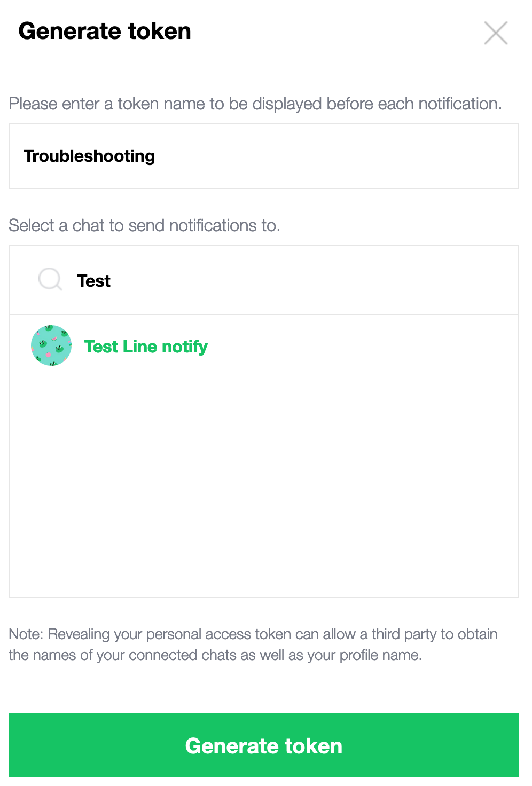Image resolution: width=532 pixels, height=786 pixels.
Task: Choose the "Test Line notify" chat name
Action: [145, 347]
